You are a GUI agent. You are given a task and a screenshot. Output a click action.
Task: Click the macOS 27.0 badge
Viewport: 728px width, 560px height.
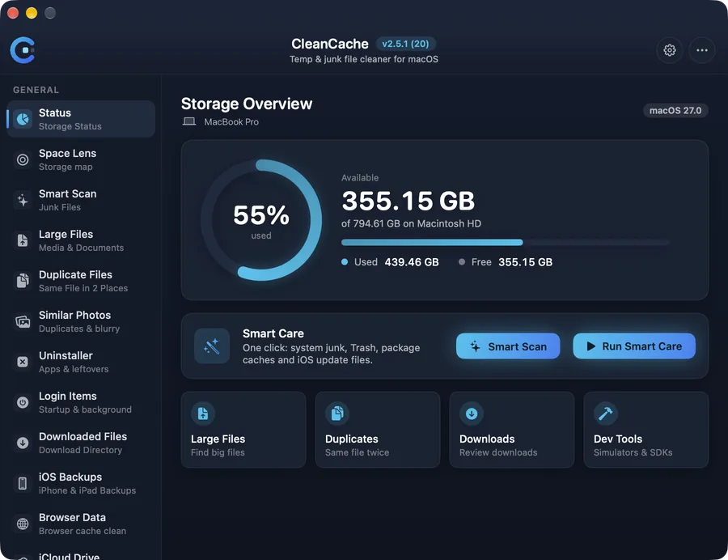coord(675,111)
